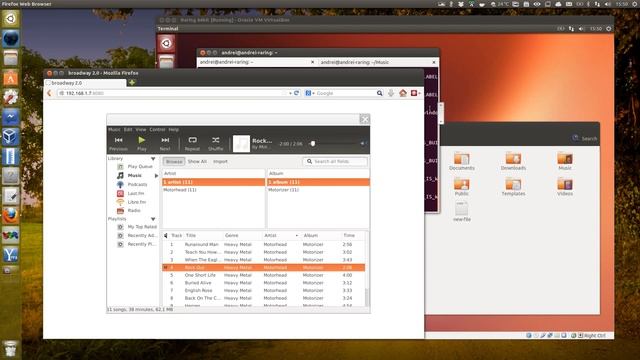Click the Firefox back arrow button
Image resolution: width=640 pixels, height=360 pixels.
click(x=49, y=93)
